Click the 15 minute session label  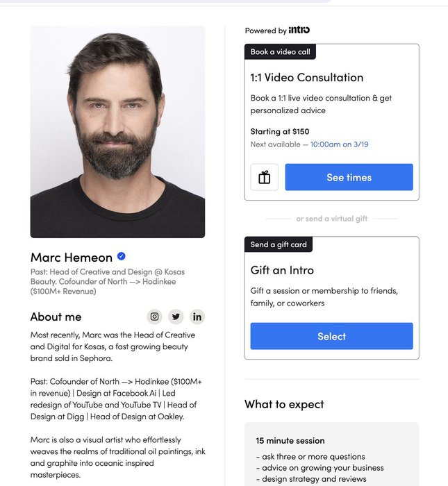coord(290,440)
